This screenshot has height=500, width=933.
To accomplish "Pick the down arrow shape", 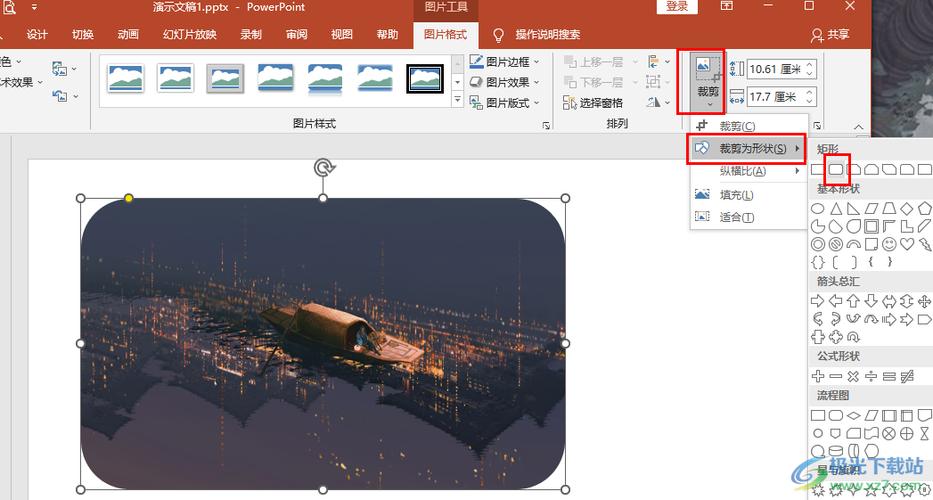I will tap(871, 301).
